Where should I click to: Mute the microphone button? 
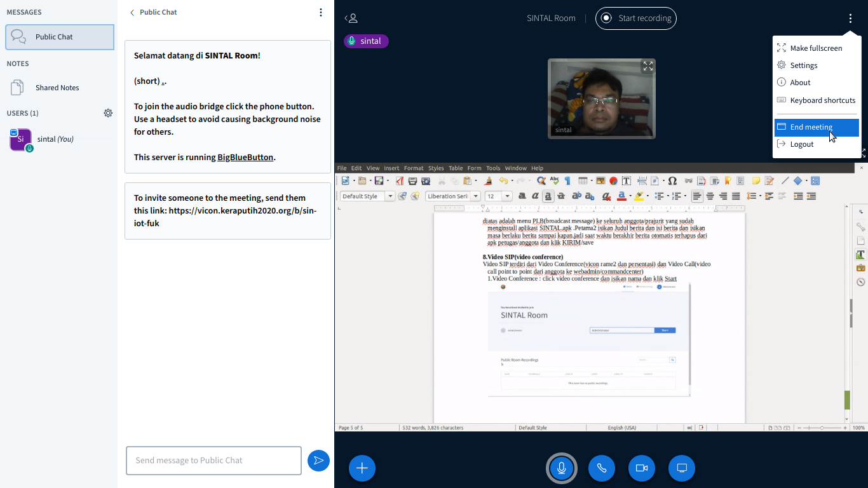click(562, 468)
